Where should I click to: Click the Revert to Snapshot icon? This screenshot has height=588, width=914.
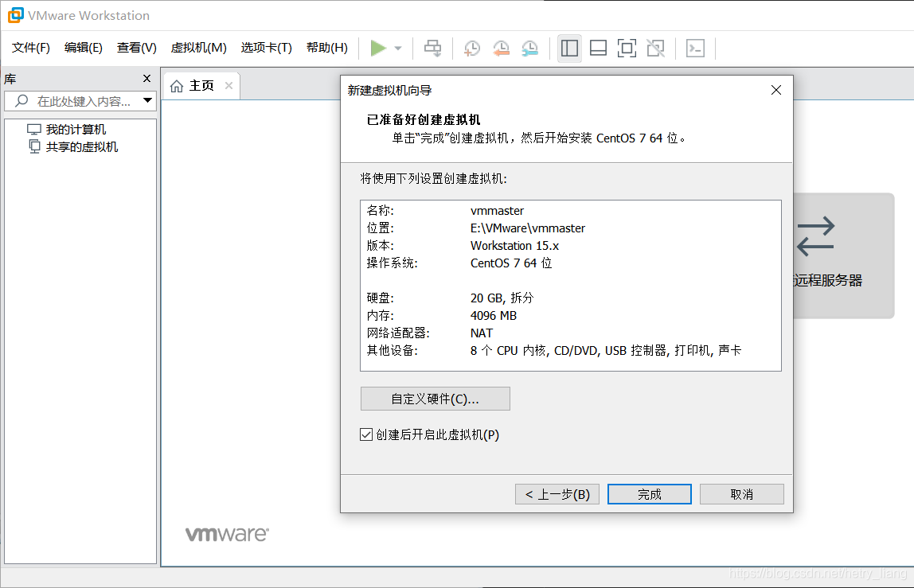pyautogui.click(x=501, y=48)
